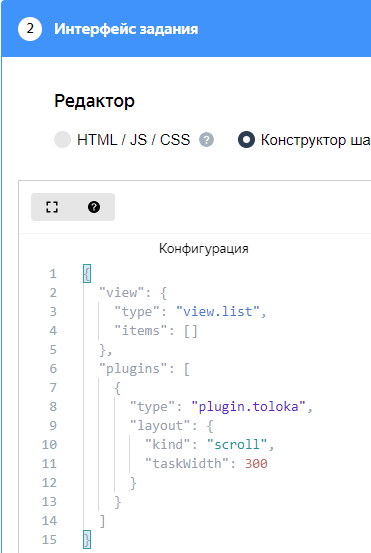Click the fullscreen expand icon in editor toolbar
This screenshot has height=553, width=371.
pyautogui.click(x=52, y=207)
